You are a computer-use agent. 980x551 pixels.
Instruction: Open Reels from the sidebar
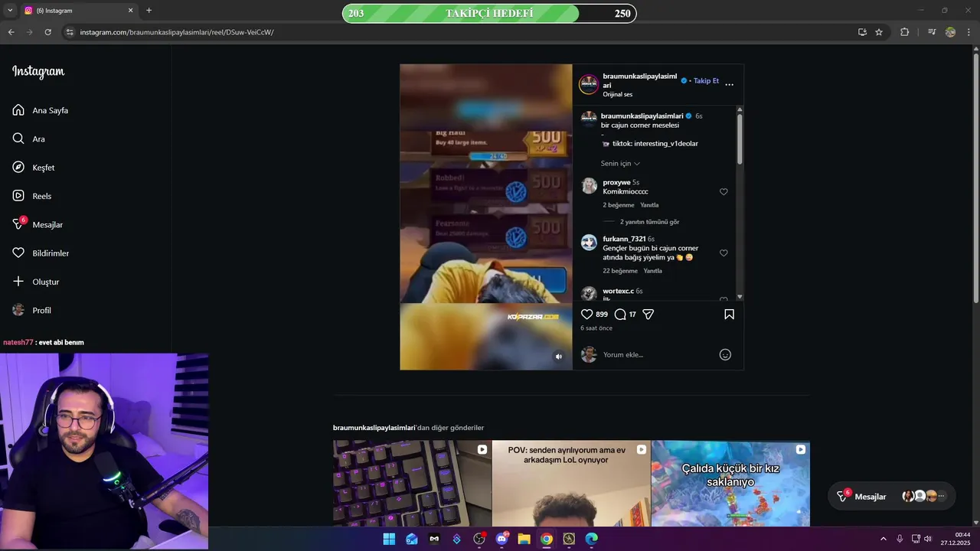[32, 196]
